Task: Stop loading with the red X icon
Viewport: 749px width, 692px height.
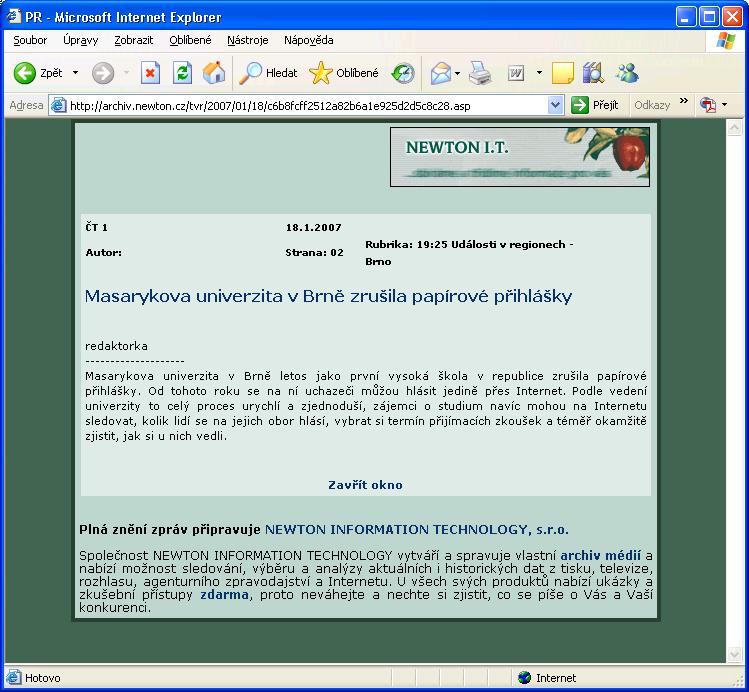Action: [150, 73]
